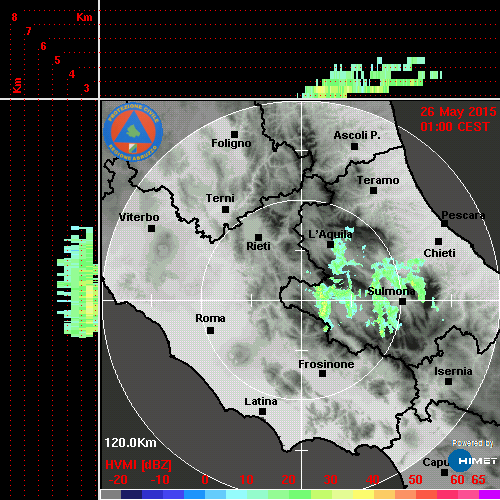Click the 3 km altitude scale label

click(86, 88)
